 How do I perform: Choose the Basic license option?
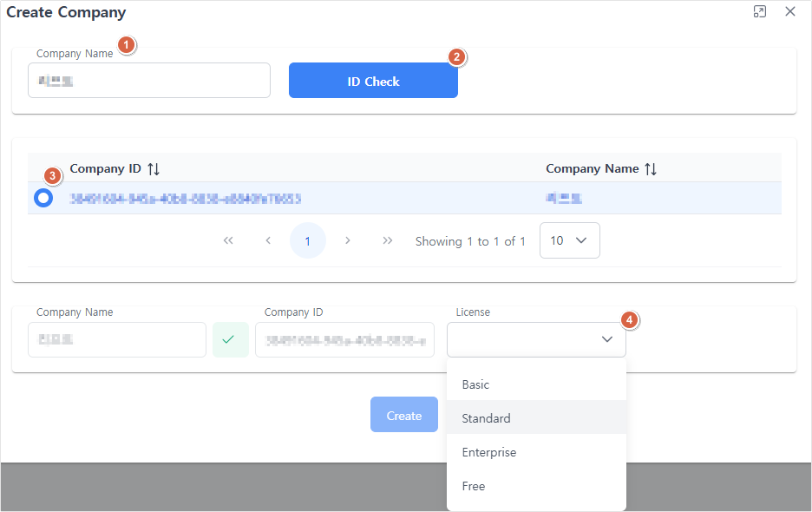pos(536,384)
